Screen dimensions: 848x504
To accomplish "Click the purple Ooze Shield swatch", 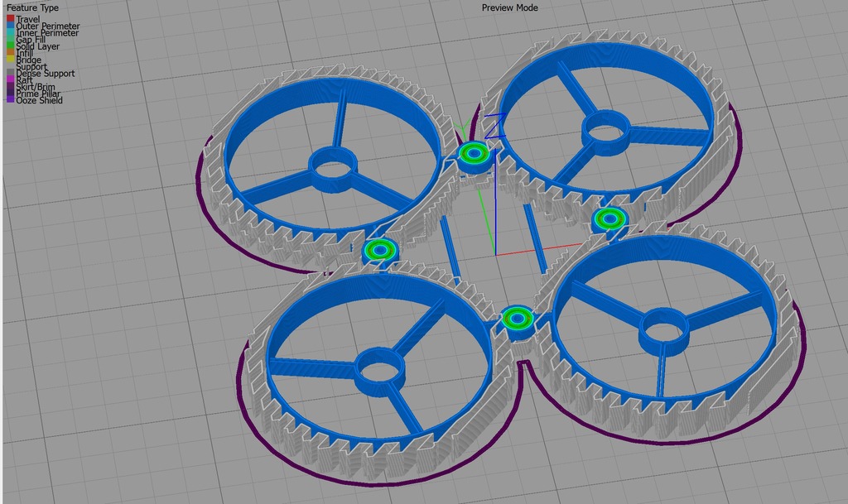I will pos(10,100).
